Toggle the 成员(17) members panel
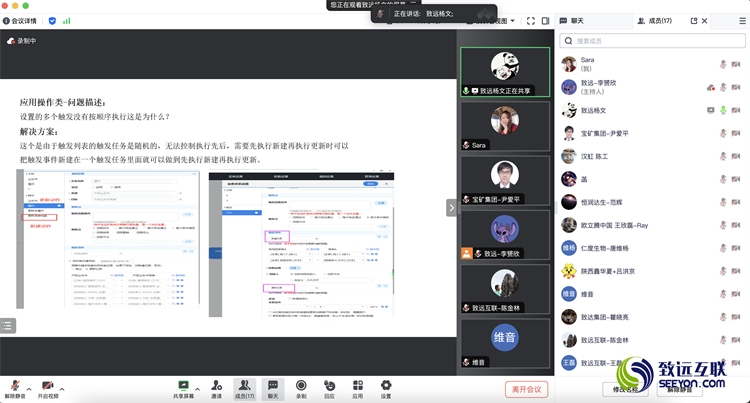 click(x=244, y=388)
